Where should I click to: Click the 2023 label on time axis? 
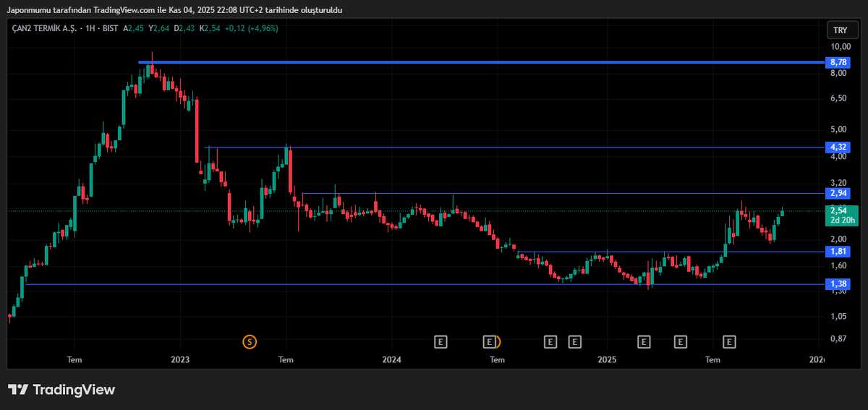(x=180, y=359)
